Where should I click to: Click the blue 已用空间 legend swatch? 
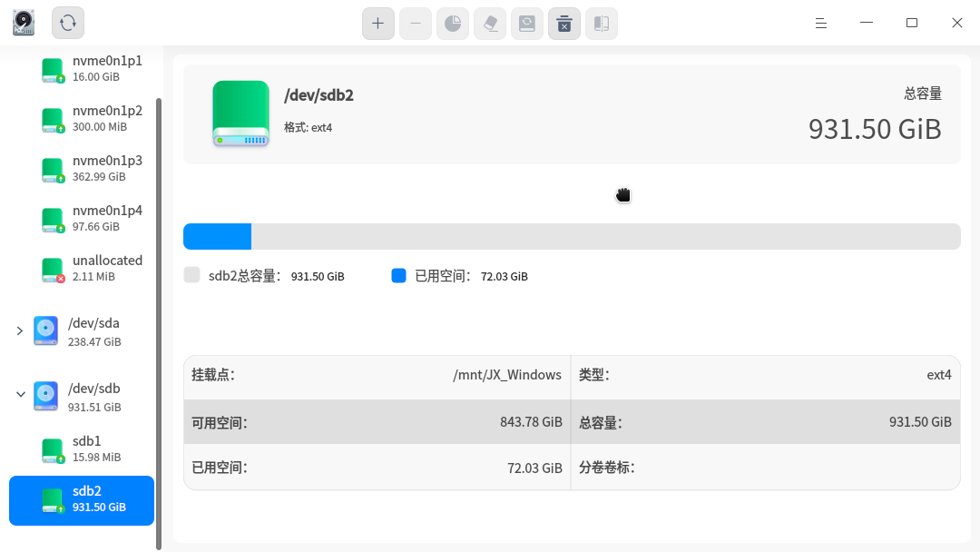[x=398, y=275]
